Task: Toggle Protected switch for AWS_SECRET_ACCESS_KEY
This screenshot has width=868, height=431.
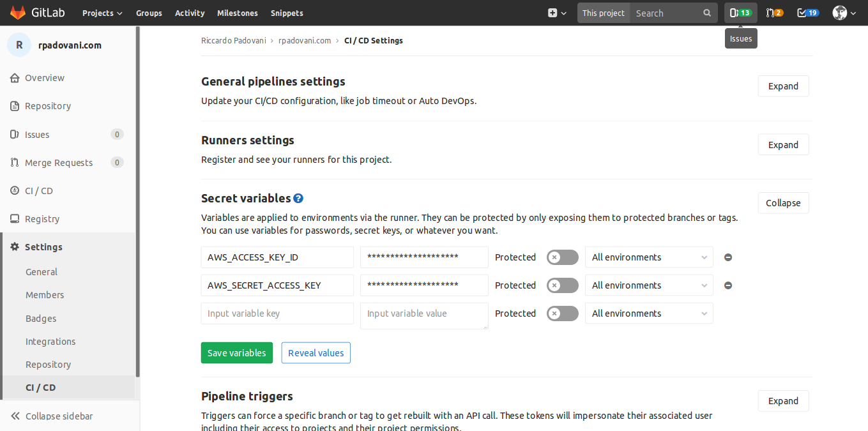Action: [x=562, y=285]
